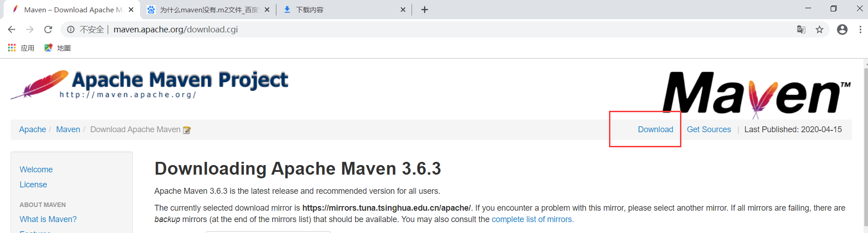The height and width of the screenshot is (233, 868).
Task: Open the Get Sources link
Action: point(709,129)
